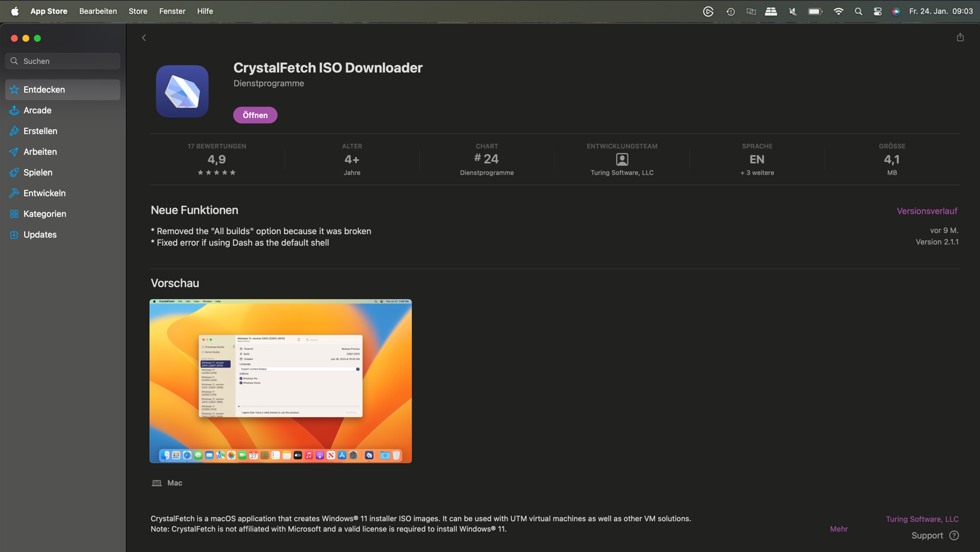Screen dimensions: 980x552
Task: Click the Spielen rocket icon
Action: (14, 173)
